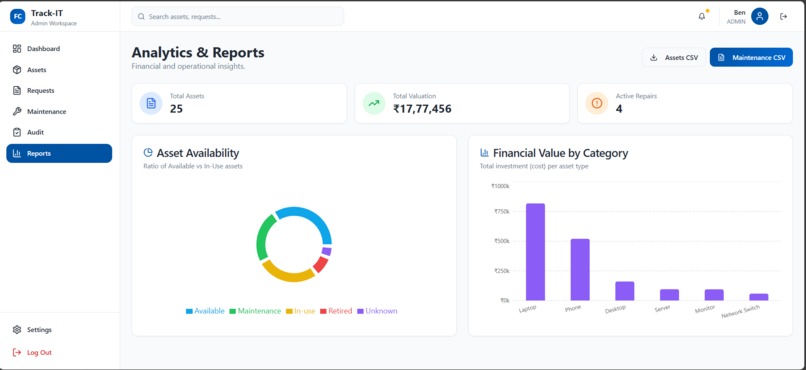Click the notification bell icon
806x370 pixels.
[702, 16]
